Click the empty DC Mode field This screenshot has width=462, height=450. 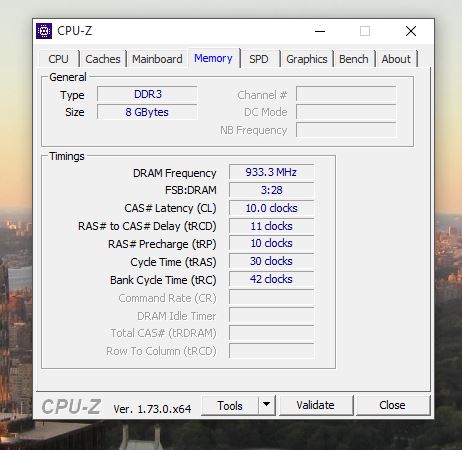click(346, 112)
